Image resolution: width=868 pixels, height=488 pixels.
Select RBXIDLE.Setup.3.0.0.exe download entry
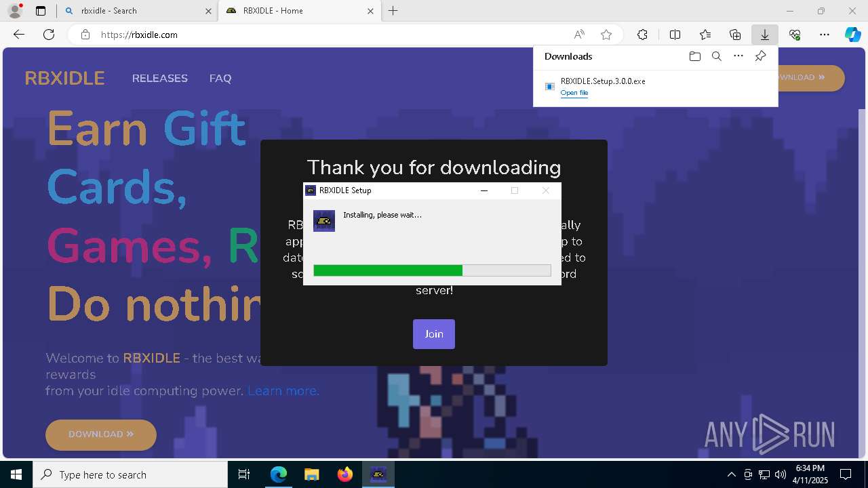pyautogui.click(x=655, y=87)
